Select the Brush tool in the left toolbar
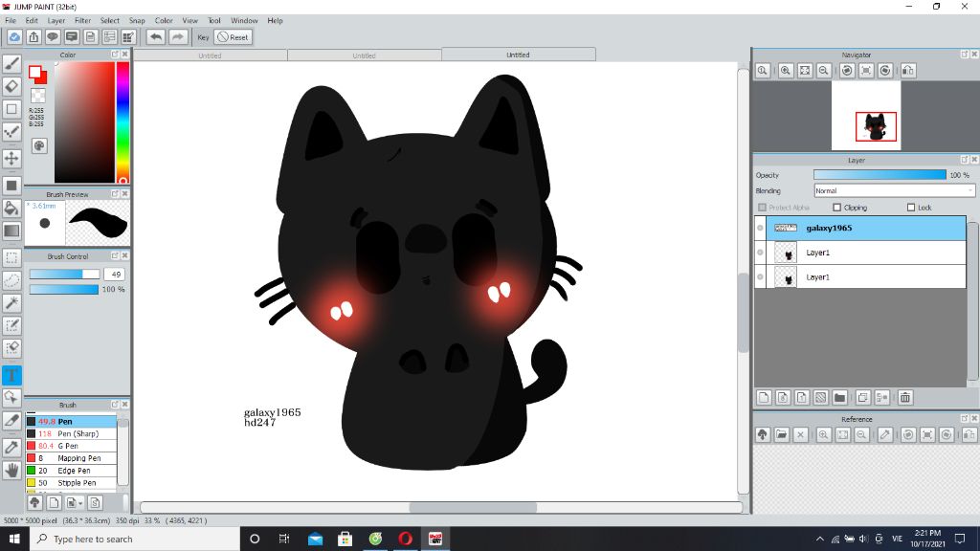This screenshot has width=980, height=551. coord(11,63)
